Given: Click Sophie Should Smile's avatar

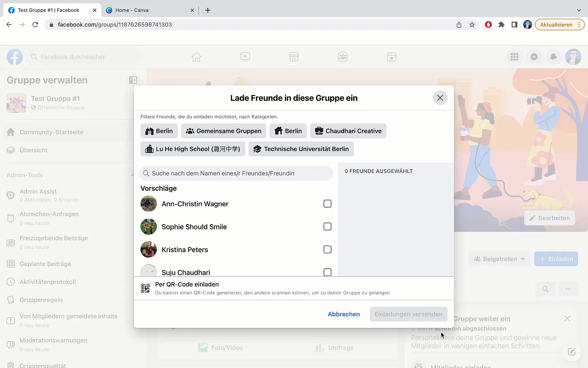Looking at the screenshot, I should point(149,227).
